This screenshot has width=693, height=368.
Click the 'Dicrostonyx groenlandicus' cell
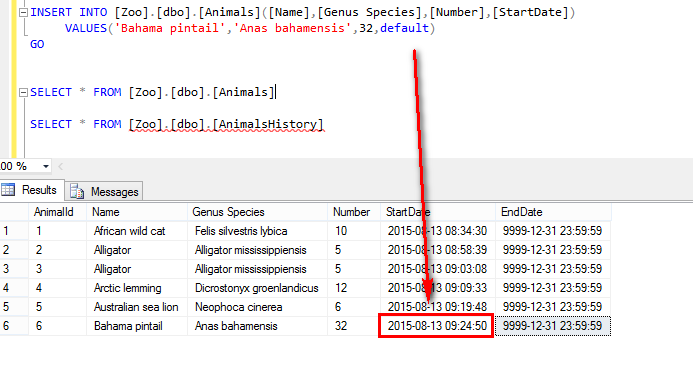pyautogui.click(x=257, y=288)
